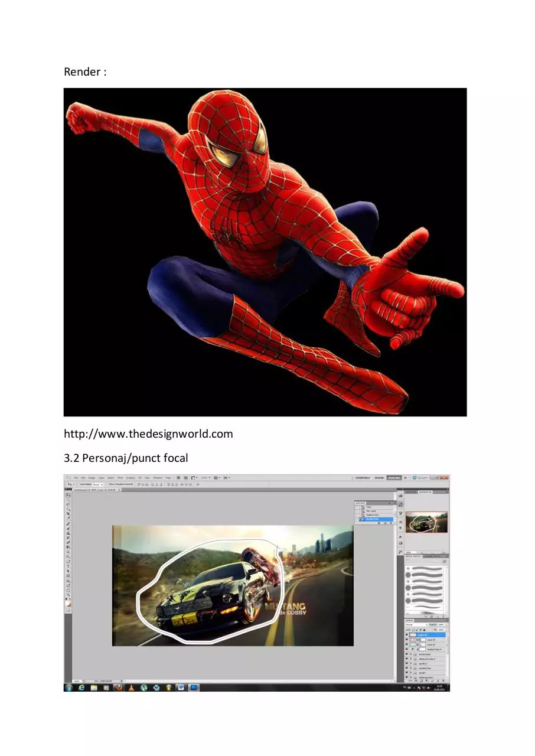Click the Word icon in the taskbar

tap(181, 687)
